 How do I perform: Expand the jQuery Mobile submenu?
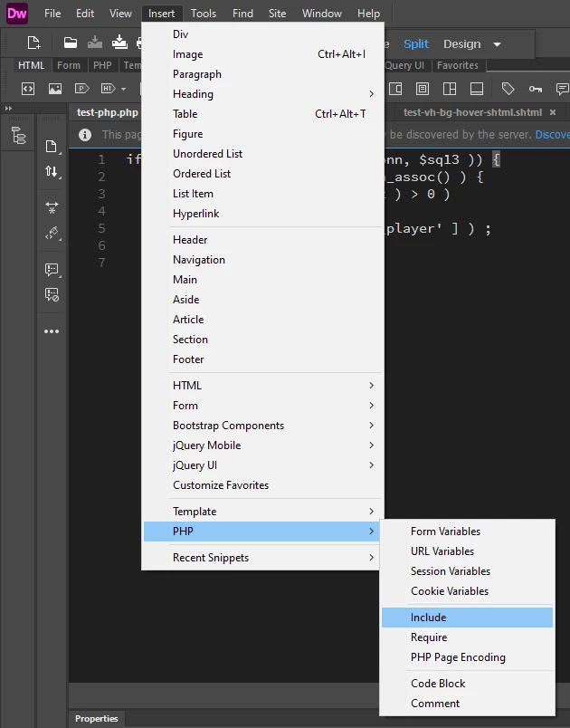pos(262,445)
